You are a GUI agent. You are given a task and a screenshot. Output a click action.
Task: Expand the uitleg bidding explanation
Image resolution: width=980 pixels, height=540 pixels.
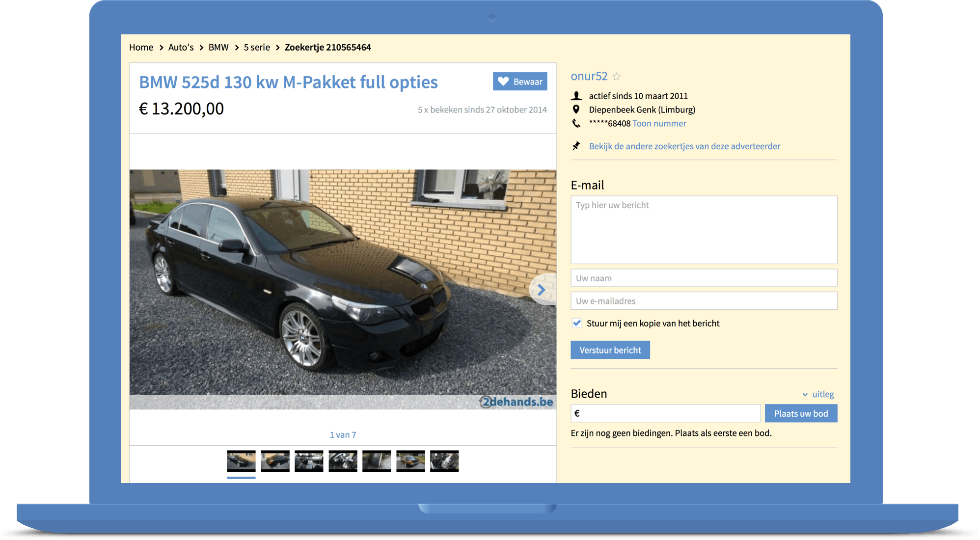(x=818, y=394)
